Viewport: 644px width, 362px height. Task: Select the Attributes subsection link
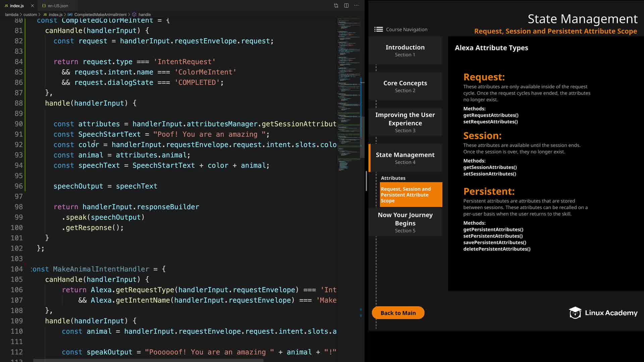tap(393, 178)
